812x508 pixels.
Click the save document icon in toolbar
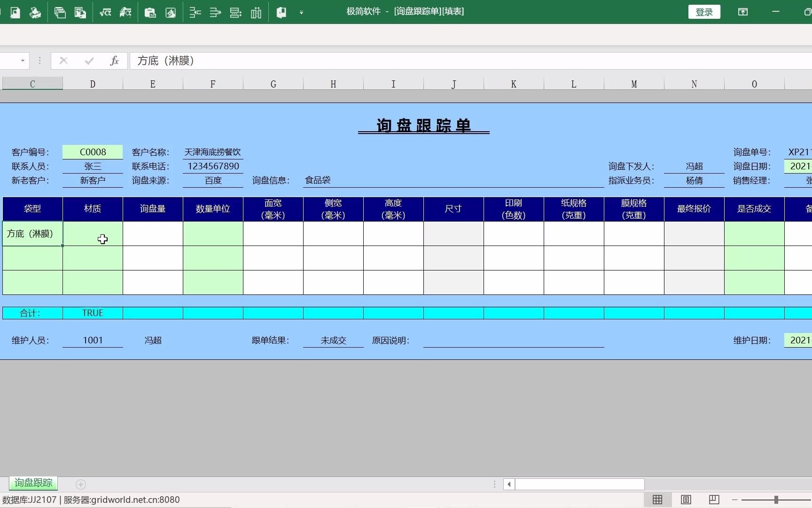pos(15,12)
